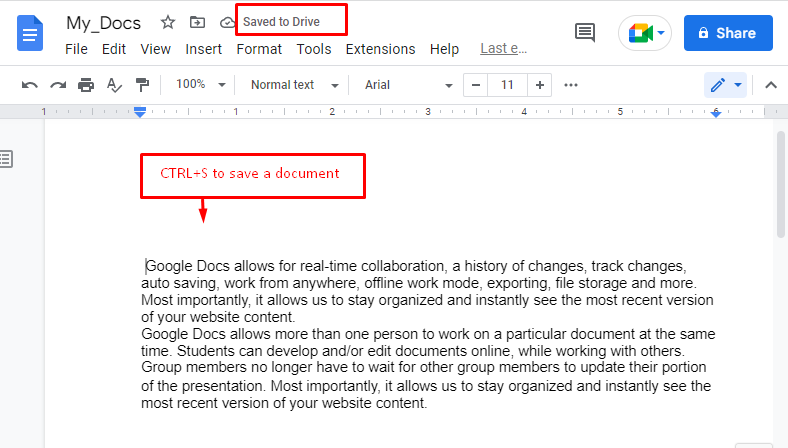Start a Google Meet call
Image resolution: width=788 pixels, height=448 pixels.
tap(645, 33)
